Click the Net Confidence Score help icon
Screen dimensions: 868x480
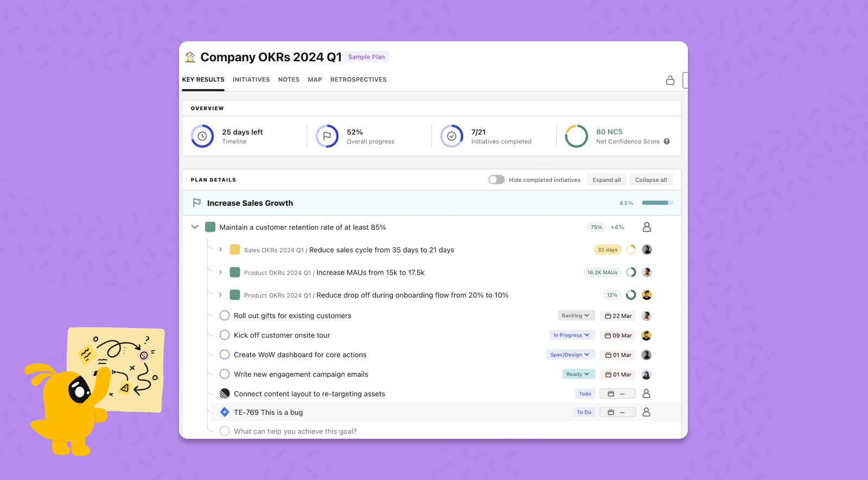(667, 141)
